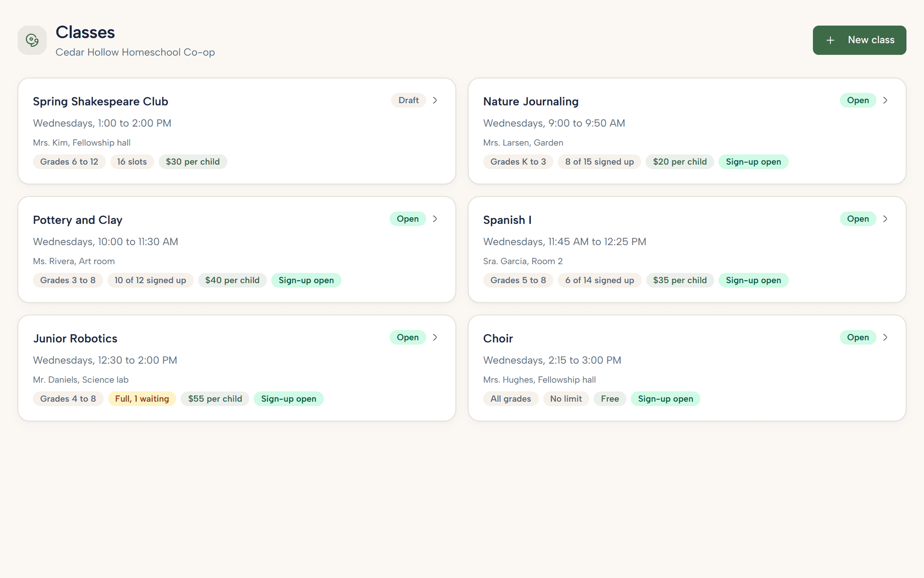Click the '$55 per child' tag

[x=215, y=399]
